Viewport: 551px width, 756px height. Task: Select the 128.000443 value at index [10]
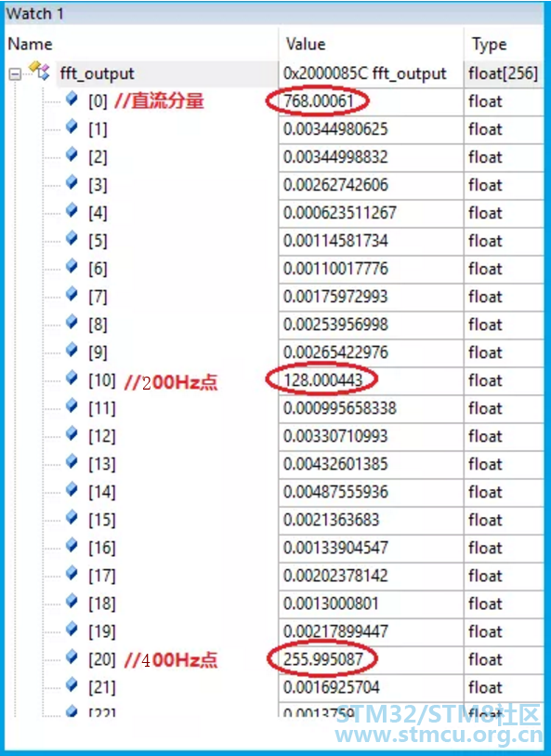coord(322,380)
